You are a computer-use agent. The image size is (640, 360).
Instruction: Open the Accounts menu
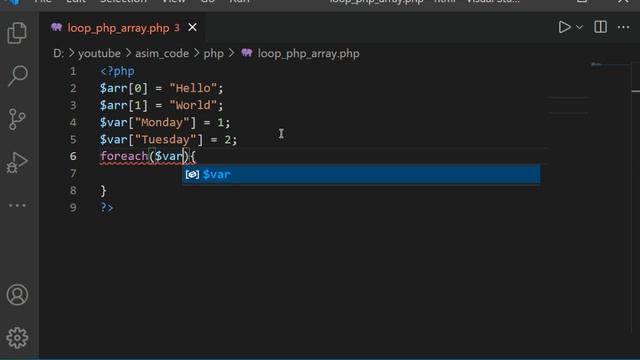[x=17, y=295]
